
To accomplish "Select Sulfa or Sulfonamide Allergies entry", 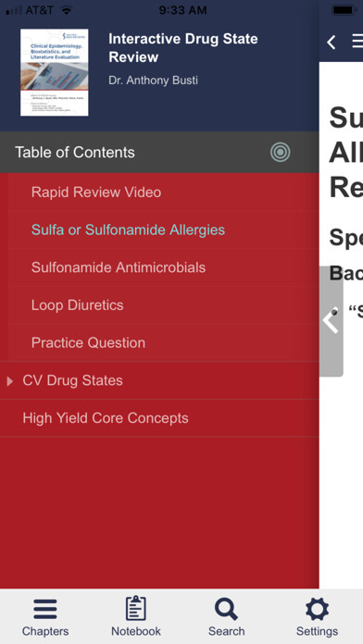I will click(x=129, y=229).
